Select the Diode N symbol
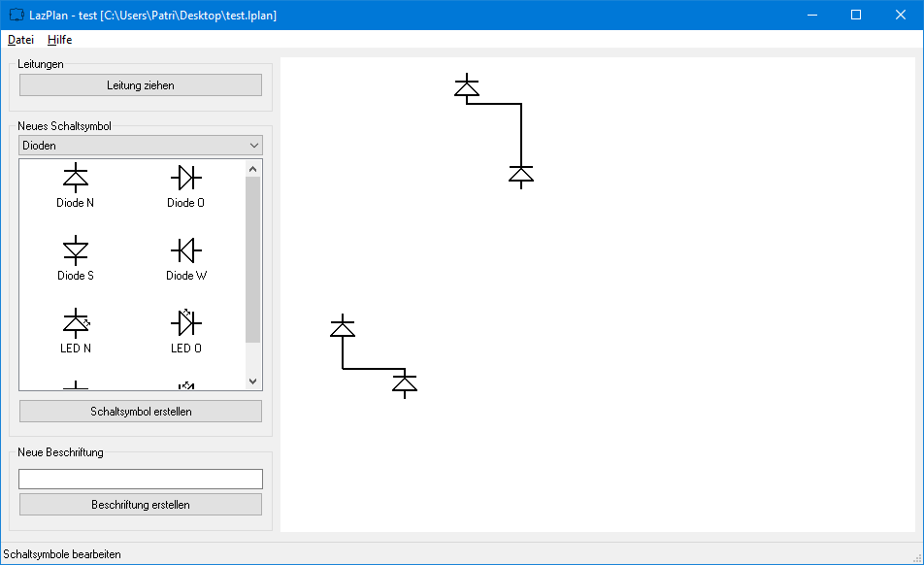Screen dimensions: 924x565 76,178
